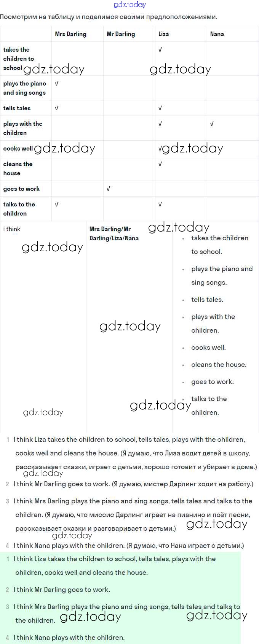
Task: Click the 'Mrs Darling/Mr Darling/Liza/Nana' cell
Action: (x=114, y=234)
